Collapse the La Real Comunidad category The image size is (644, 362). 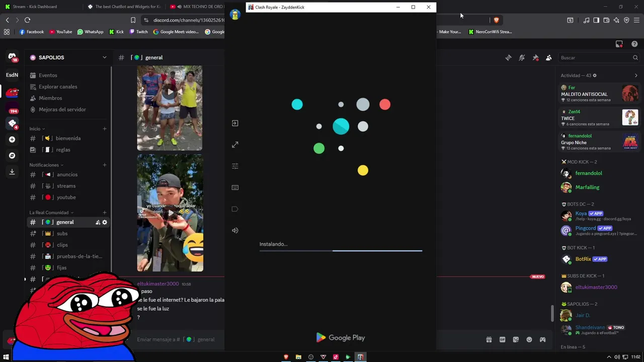51,213
